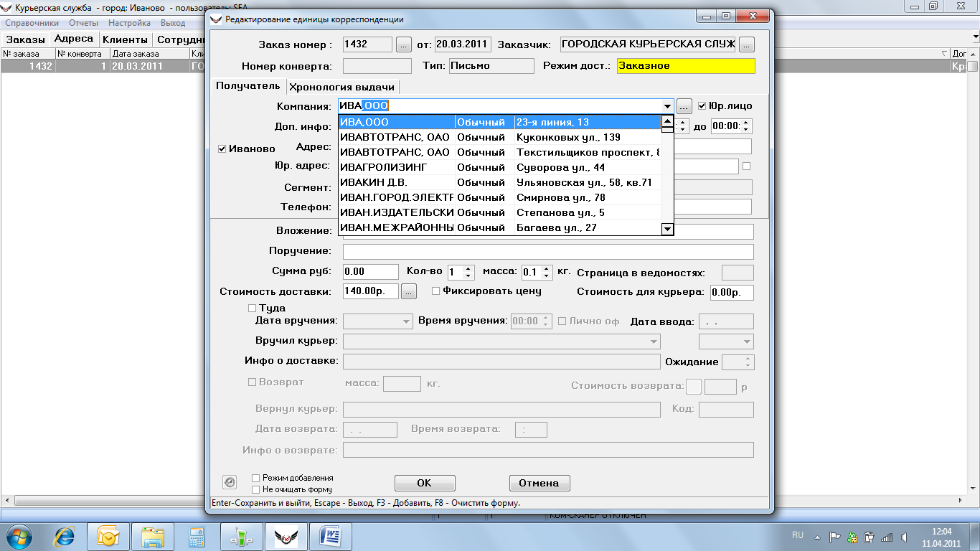Select ИВАКИН Д.В. row in company list

[499, 182]
